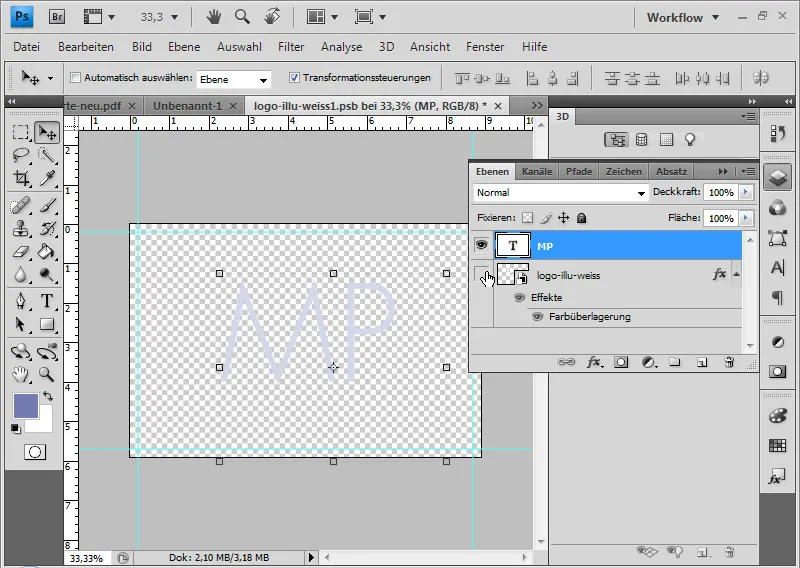Click the foreground color swatch
Screen dimensions: 800x568
click(25, 406)
